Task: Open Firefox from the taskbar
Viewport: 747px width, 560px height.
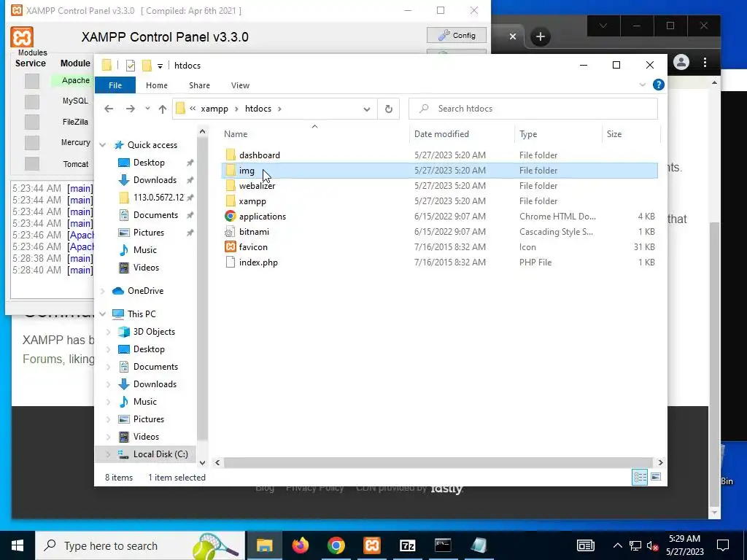Action: tap(300, 545)
